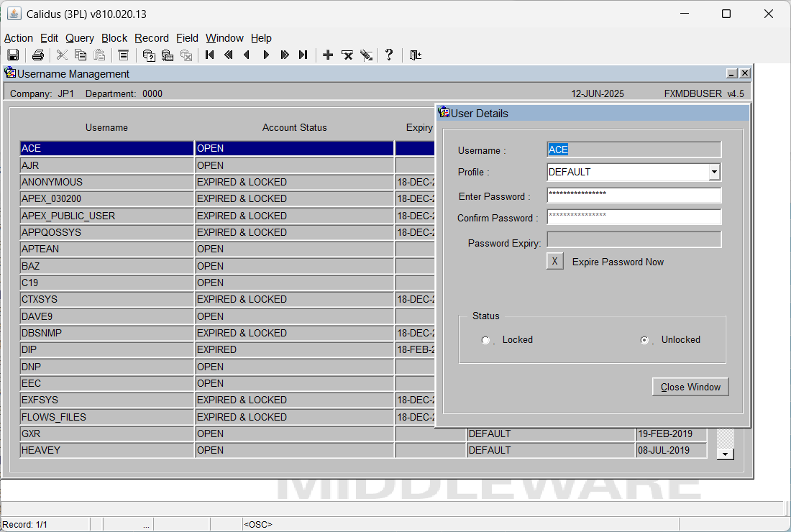This screenshot has height=532, width=791.
Task: Go to the last record arrow icon
Action: [303, 55]
